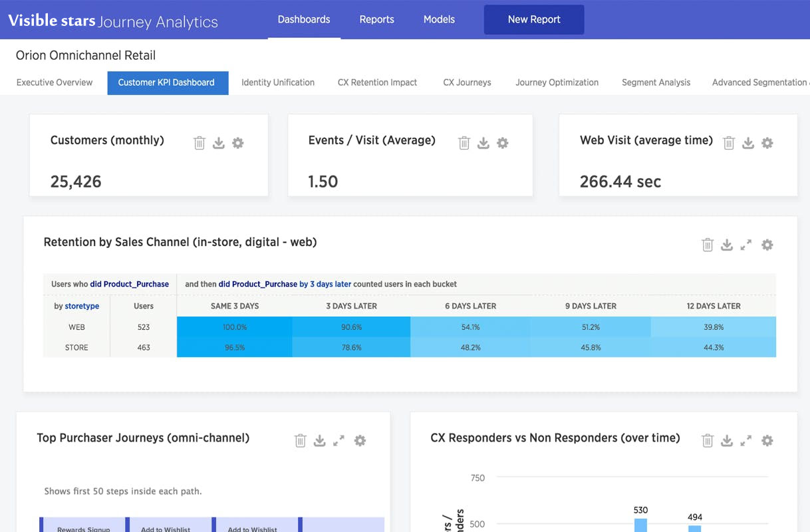
Task: Click the storetype link in the retention table
Action: click(82, 306)
